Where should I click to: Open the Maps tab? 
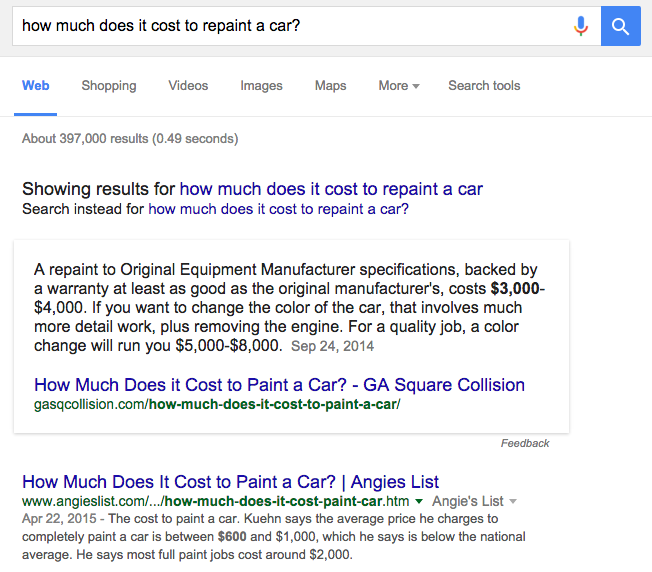click(x=330, y=86)
